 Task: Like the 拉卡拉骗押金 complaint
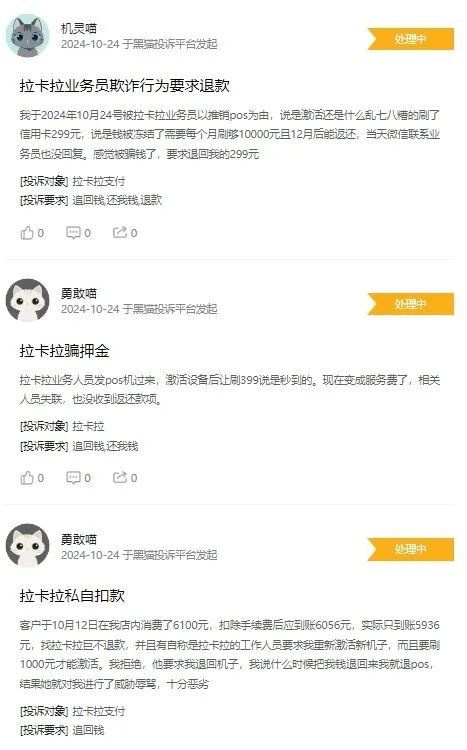click(32, 478)
